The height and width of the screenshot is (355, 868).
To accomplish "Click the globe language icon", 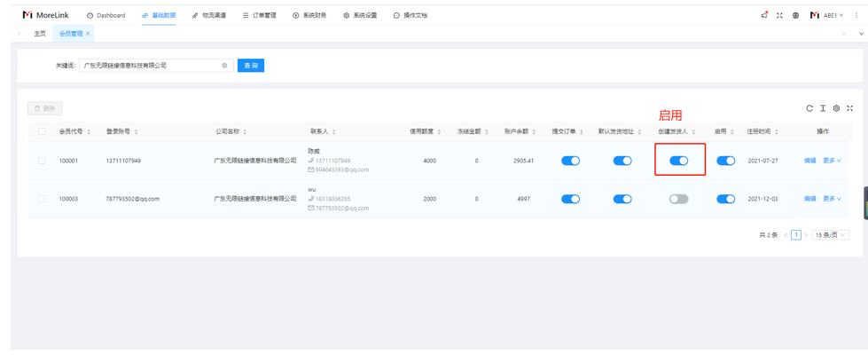I will point(795,15).
